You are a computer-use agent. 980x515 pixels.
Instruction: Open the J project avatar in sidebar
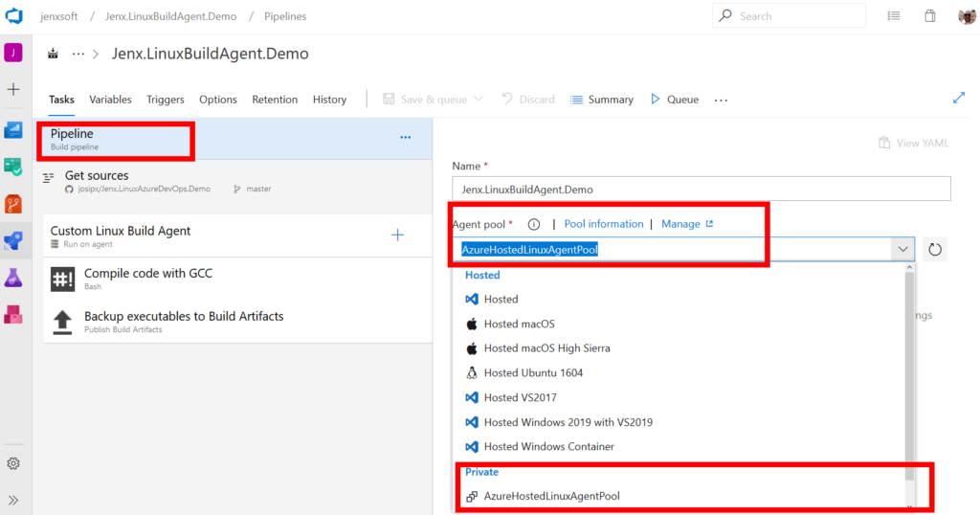[13, 53]
